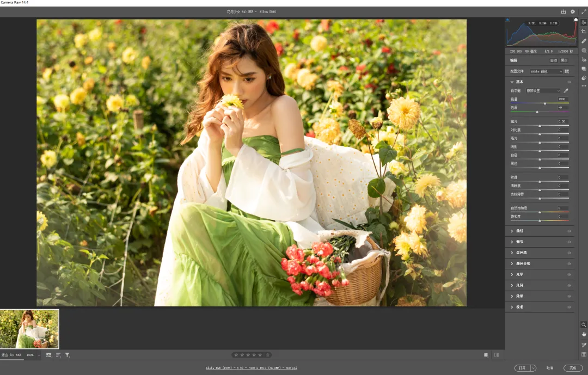Viewport: 588px width, 375px height.
Task: Open the zoom level dropdown arrow
Action: coord(39,355)
